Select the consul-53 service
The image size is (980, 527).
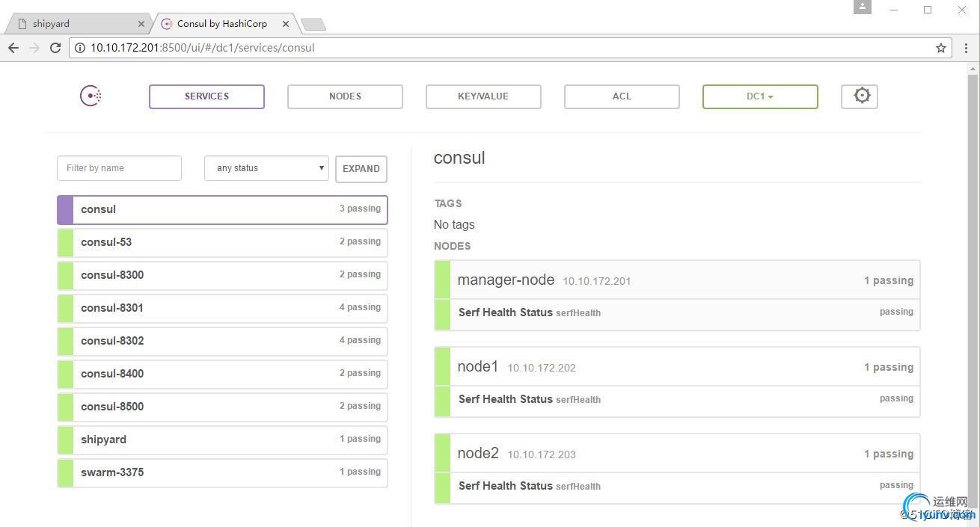coord(222,242)
